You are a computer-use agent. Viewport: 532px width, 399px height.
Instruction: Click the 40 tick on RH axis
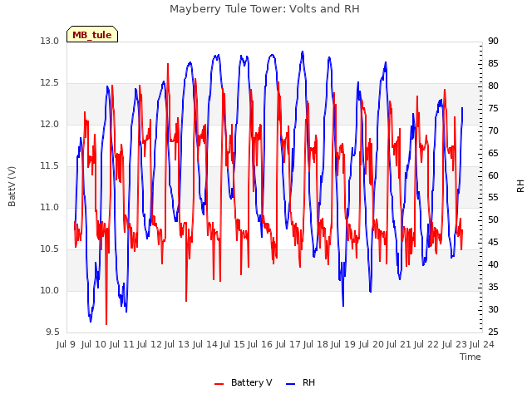click(x=493, y=264)
